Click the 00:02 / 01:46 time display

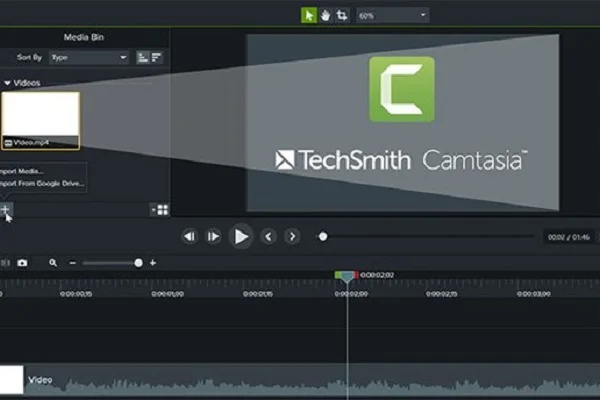pyautogui.click(x=568, y=237)
